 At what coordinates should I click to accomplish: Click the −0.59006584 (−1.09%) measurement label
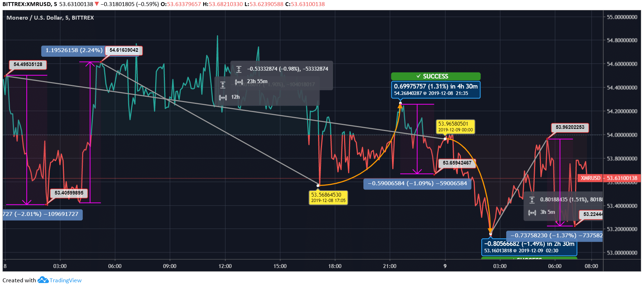[417, 183]
